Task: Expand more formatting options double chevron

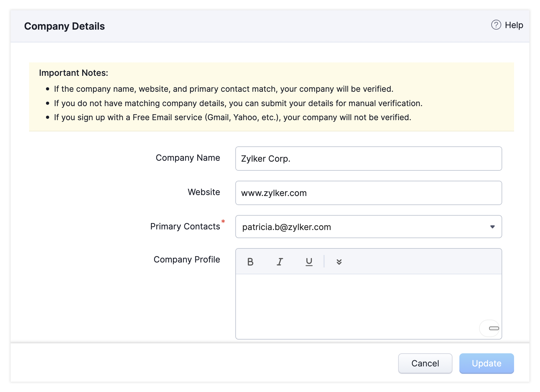Action: pyautogui.click(x=339, y=262)
